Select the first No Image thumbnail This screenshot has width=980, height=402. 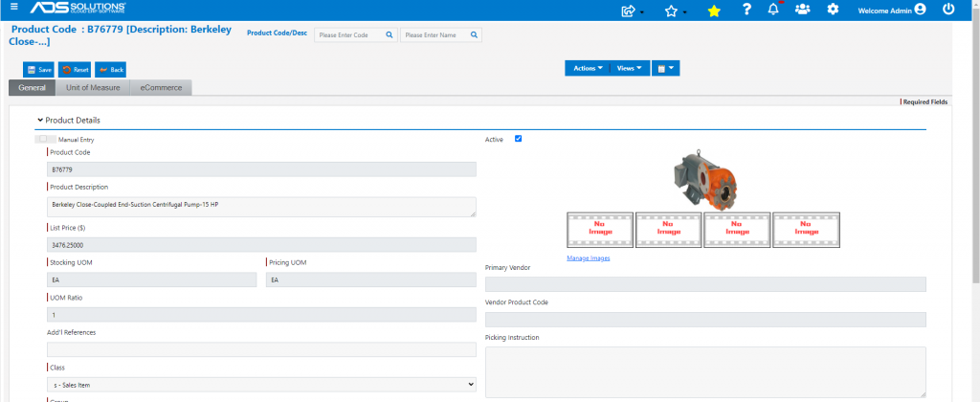click(600, 230)
